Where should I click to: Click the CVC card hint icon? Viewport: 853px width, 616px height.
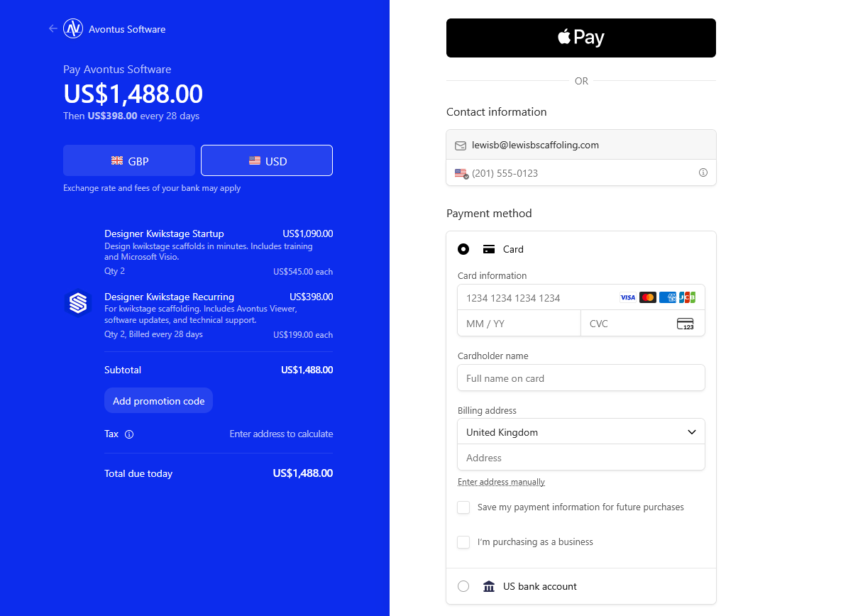click(686, 324)
